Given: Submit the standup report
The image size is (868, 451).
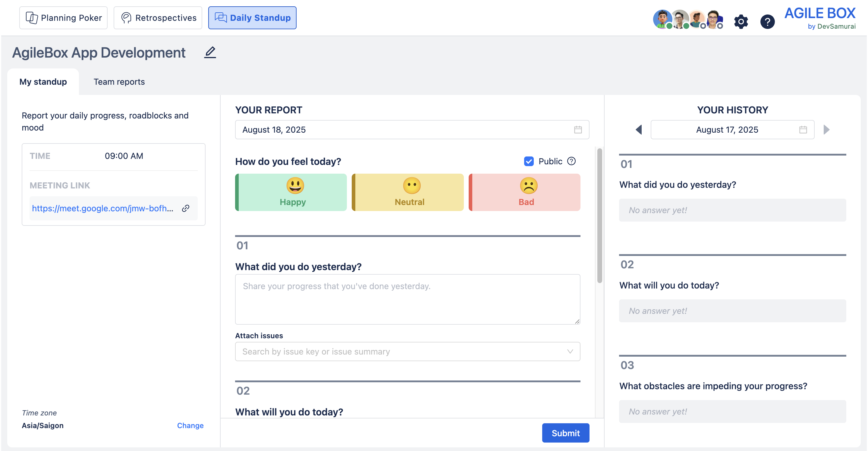Looking at the screenshot, I should [x=565, y=433].
